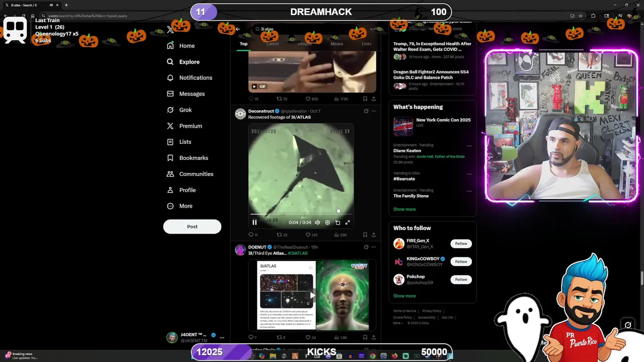The height and width of the screenshot is (362, 644).
Task: Open Communities page
Action: click(190, 174)
